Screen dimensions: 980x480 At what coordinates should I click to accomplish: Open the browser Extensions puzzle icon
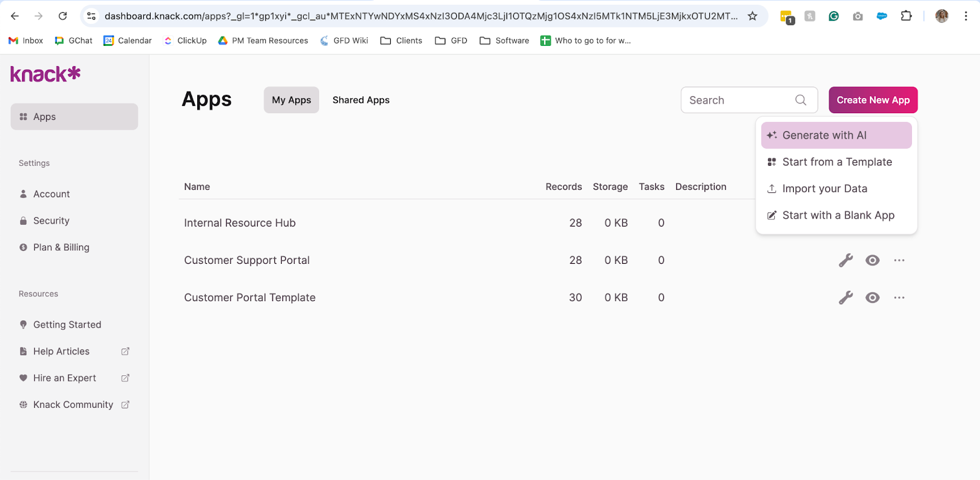coord(906,16)
